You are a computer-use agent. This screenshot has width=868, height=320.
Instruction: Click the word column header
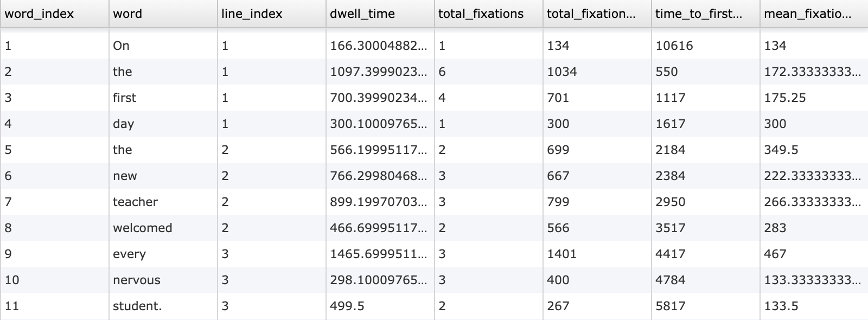[163, 14]
